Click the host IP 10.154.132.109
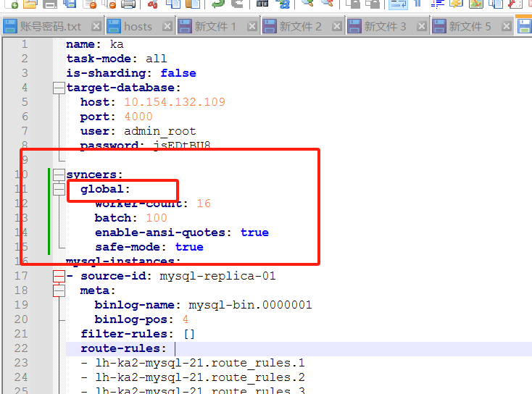 [x=175, y=102]
